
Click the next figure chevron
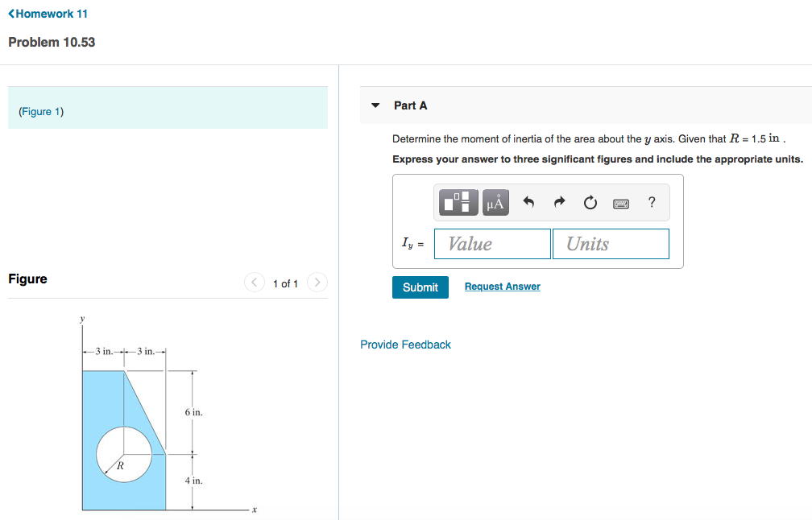[317, 283]
